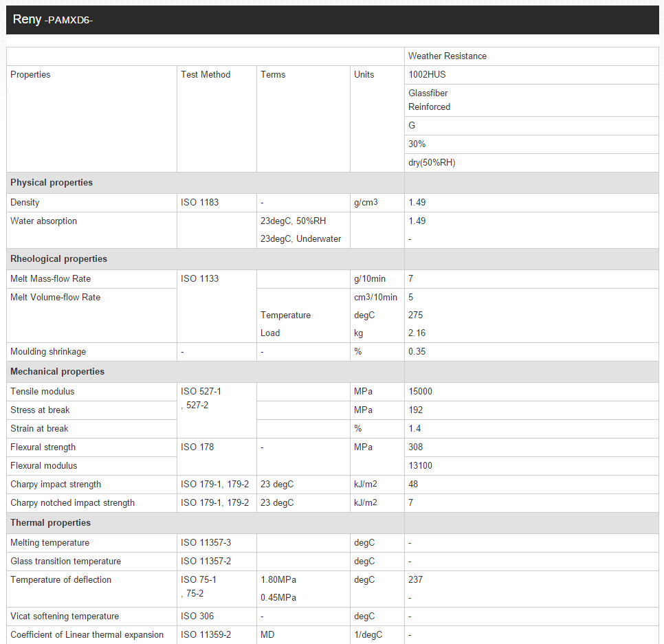Select the Mechanical properties section heading
664x644 pixels.
(57, 371)
